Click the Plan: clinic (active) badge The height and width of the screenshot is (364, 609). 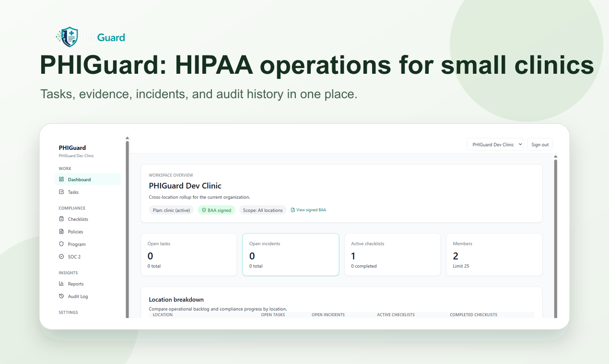tap(171, 210)
